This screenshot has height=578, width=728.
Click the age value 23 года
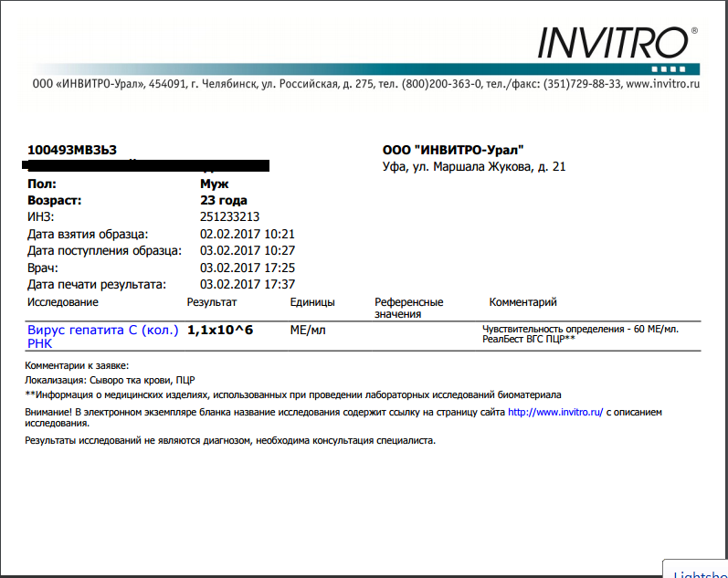(x=223, y=200)
